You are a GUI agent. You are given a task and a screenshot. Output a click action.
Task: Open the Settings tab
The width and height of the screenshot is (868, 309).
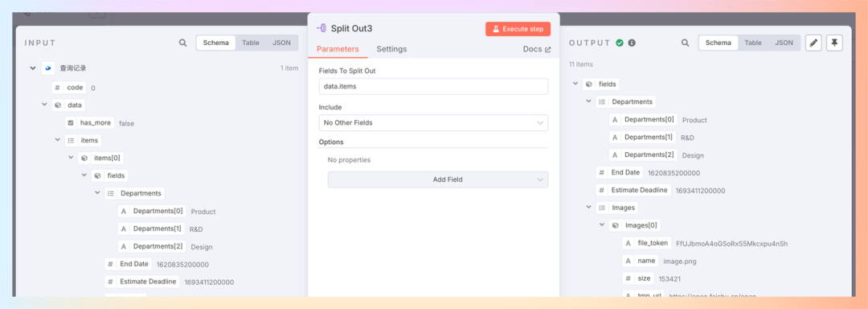coord(391,49)
